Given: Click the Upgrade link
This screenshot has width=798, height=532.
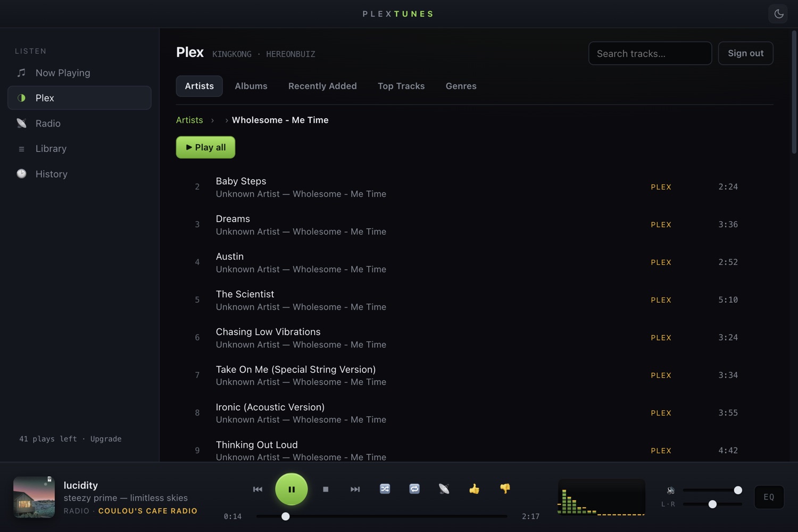Looking at the screenshot, I should tap(106, 439).
